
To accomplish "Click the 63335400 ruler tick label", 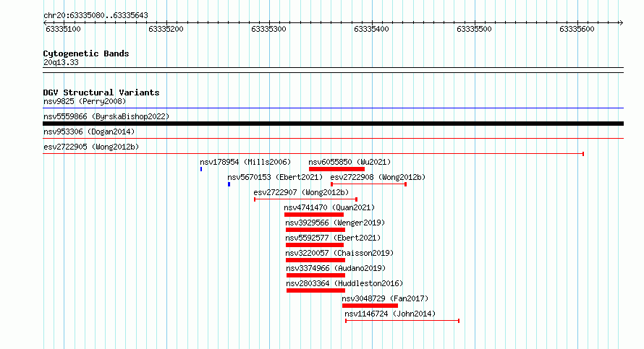I will coord(371,29).
